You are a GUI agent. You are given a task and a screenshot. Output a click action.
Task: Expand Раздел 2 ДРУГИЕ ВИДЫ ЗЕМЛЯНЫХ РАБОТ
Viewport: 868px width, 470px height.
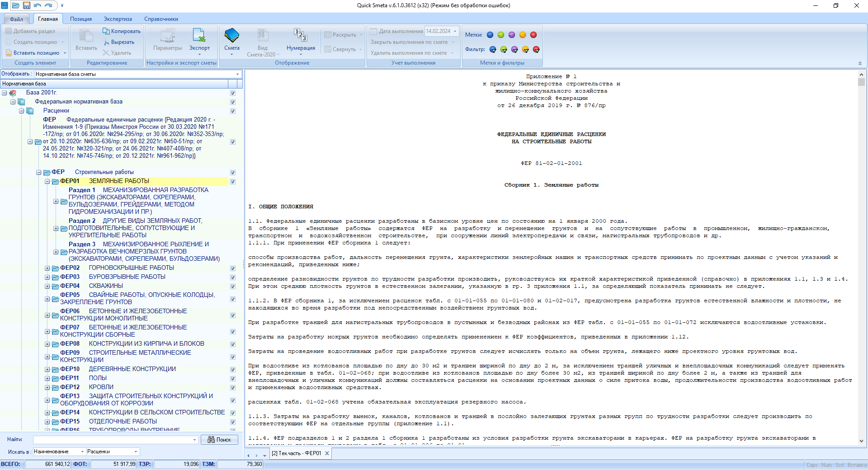[56, 228]
